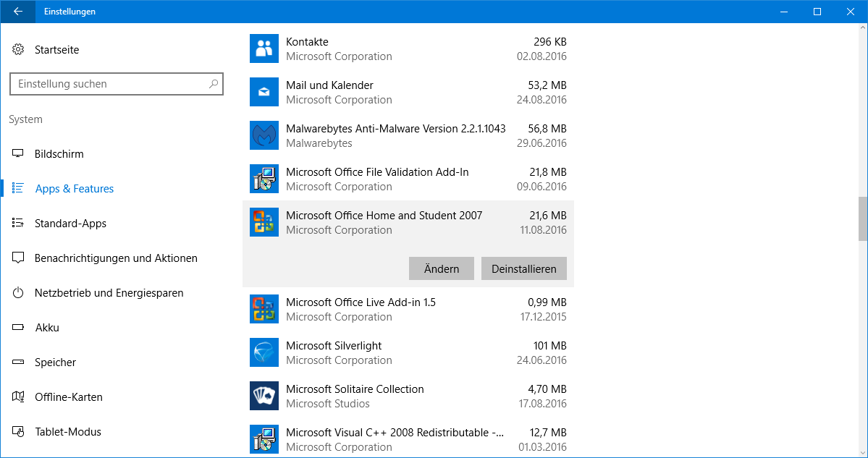Click Visual C++ 2008 Redistributable icon
This screenshot has height=458, width=868.
coord(264,439)
